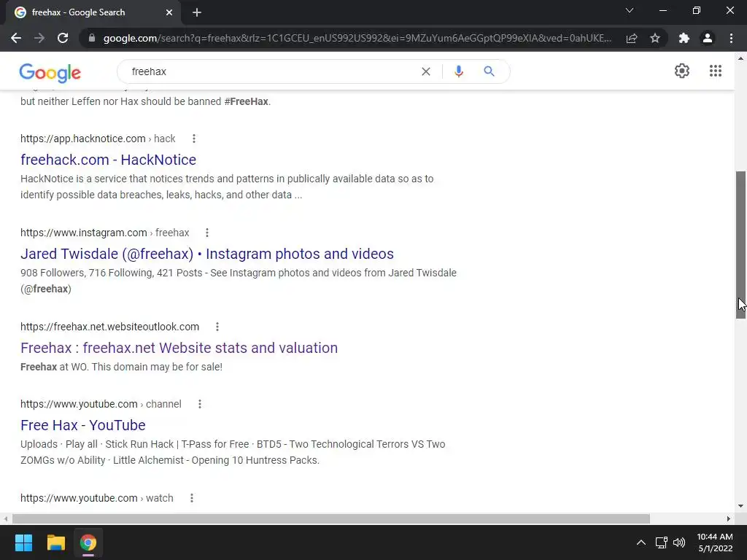Submit search with the magnifier icon
The height and width of the screenshot is (560, 747).
489,71
